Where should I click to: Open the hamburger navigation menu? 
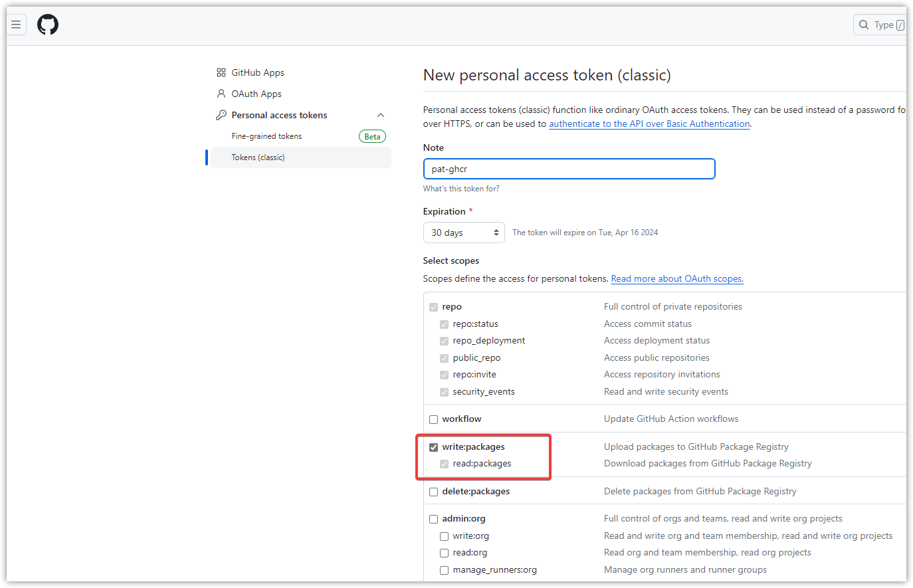[x=17, y=24]
